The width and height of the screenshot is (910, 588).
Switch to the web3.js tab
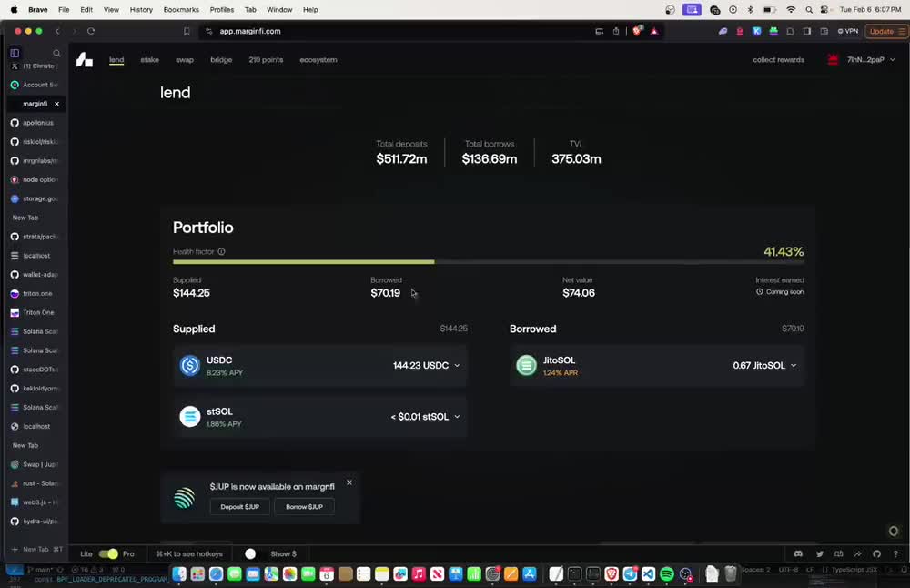[36, 502]
